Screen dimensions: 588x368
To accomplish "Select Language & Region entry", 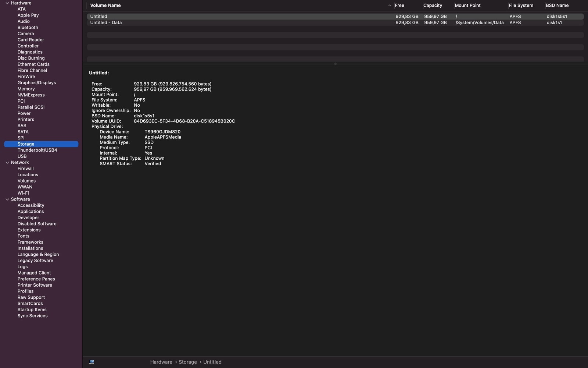I will [x=38, y=254].
